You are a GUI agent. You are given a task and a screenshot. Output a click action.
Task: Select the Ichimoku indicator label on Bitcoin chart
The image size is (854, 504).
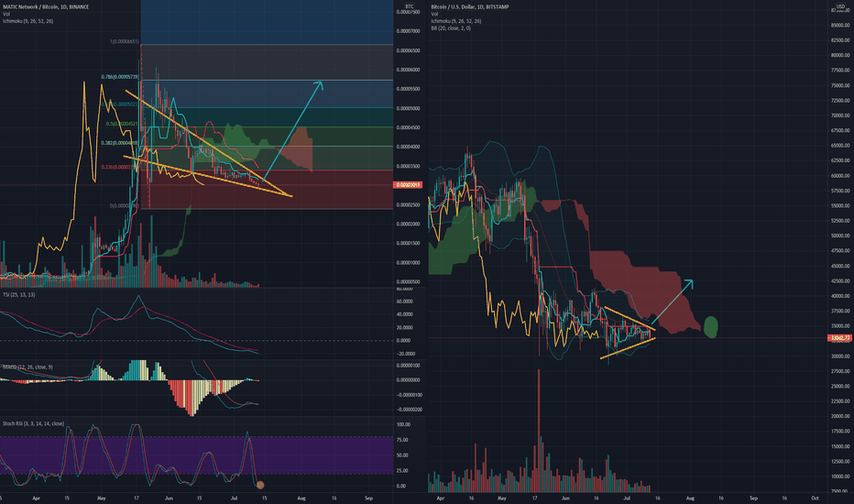[x=456, y=21]
